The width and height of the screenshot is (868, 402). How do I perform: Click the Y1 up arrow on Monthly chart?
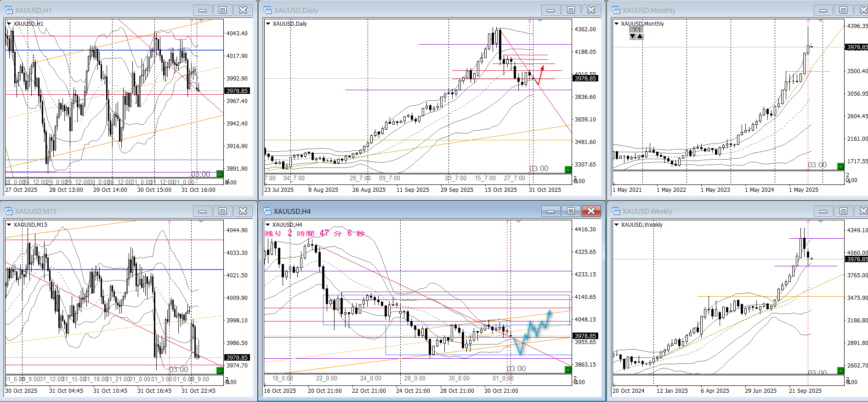tap(640, 36)
